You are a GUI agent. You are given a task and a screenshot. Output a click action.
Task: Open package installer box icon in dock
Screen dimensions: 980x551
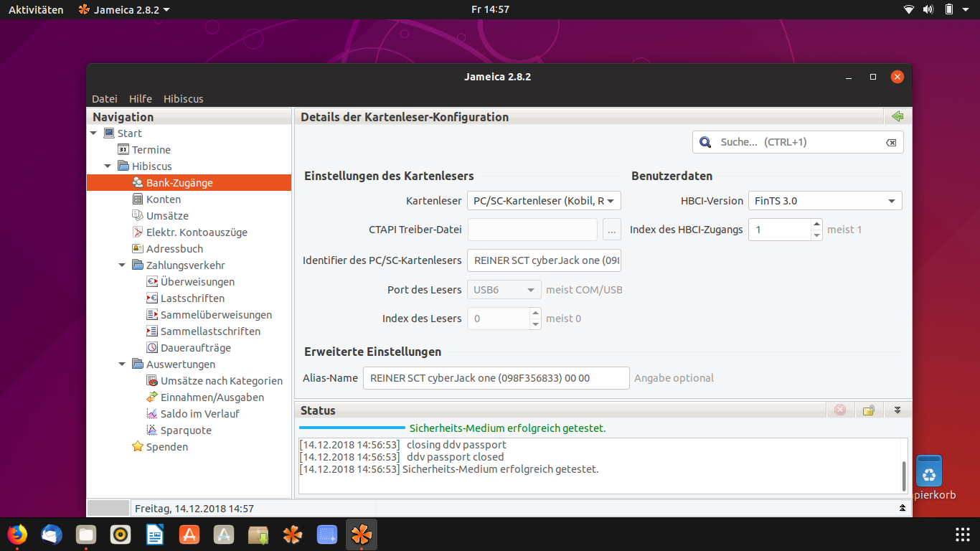[x=258, y=534]
